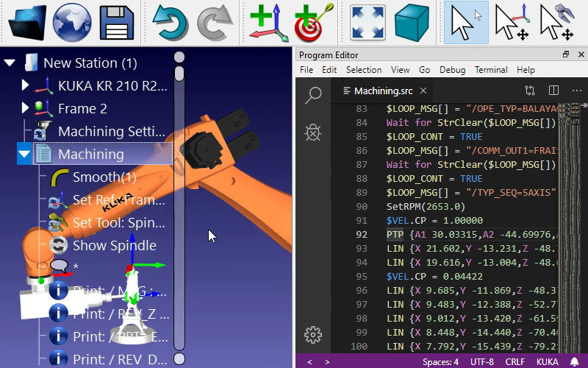588x368 pixels.
Task: Save station with floppy disk icon
Action: (x=117, y=23)
